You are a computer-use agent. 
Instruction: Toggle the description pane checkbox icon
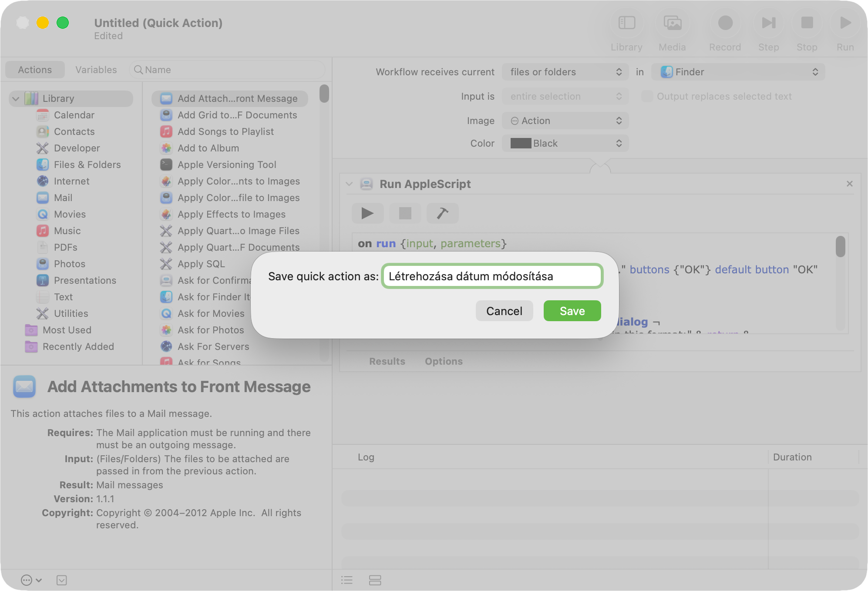pyautogui.click(x=62, y=580)
